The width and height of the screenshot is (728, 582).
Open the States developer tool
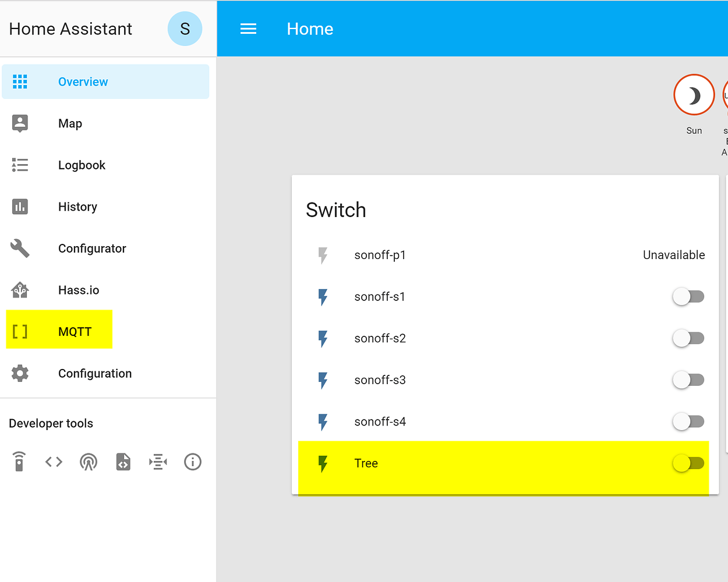click(x=54, y=462)
